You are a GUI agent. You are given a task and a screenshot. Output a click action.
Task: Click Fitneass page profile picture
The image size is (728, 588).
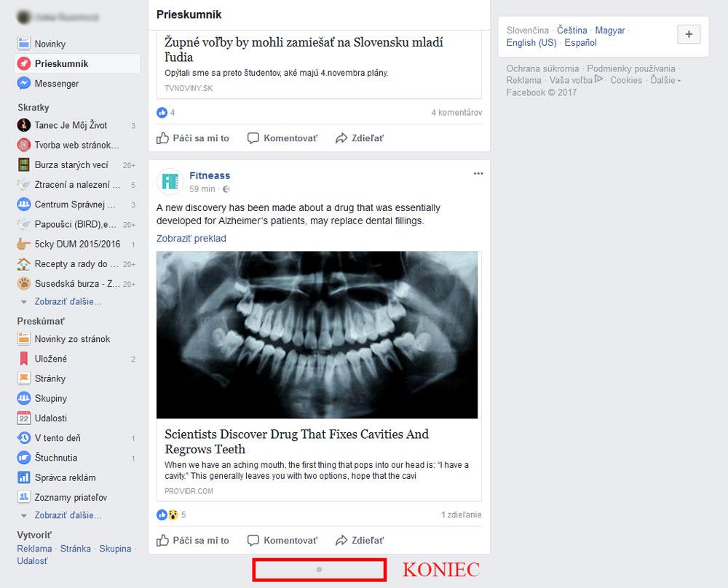click(x=170, y=181)
